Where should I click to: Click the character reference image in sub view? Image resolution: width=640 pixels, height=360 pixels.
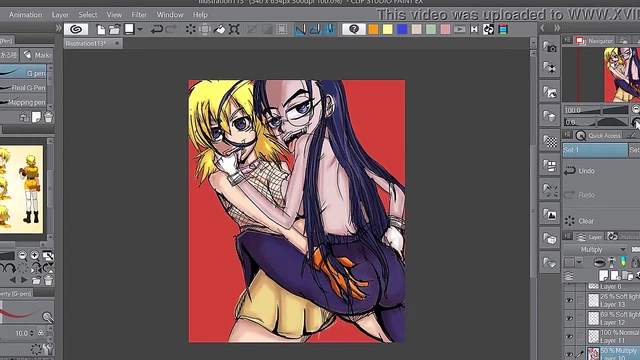[21, 189]
